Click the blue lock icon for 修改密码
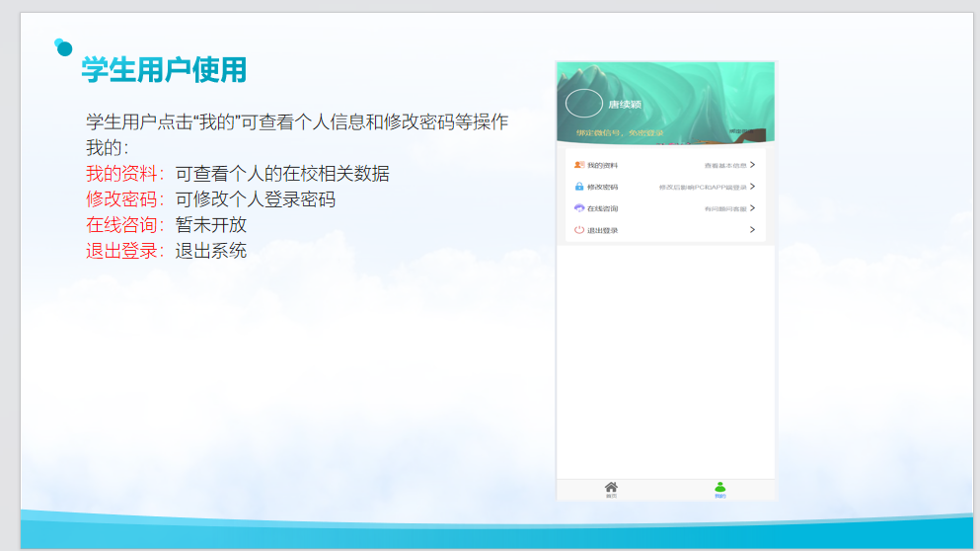Viewport: 980px width, 551px height. [579, 187]
